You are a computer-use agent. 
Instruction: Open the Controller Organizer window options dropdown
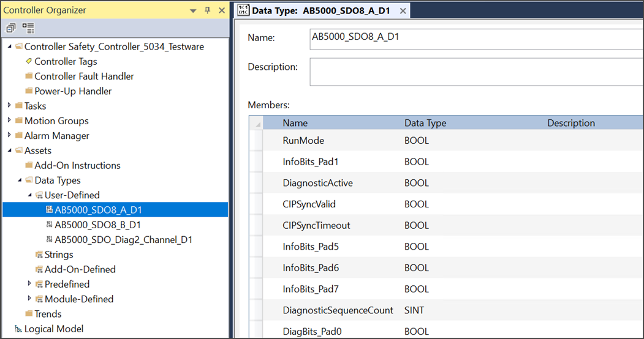click(x=193, y=10)
